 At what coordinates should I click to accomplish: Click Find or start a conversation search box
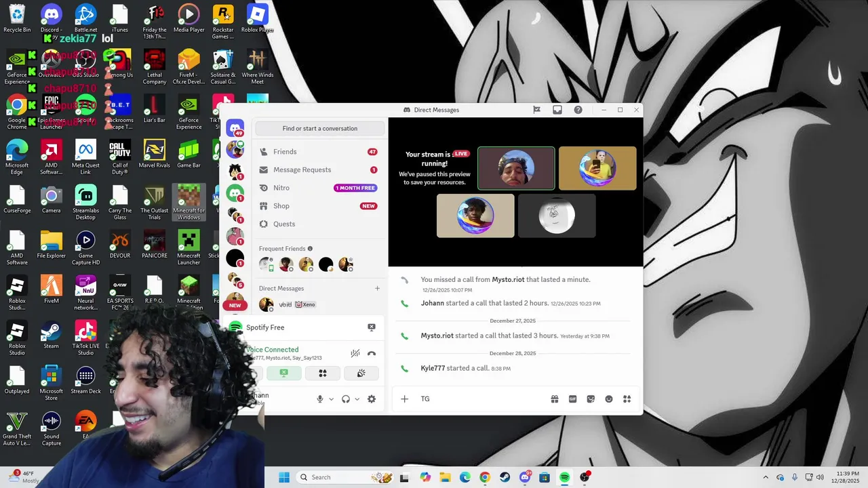pyautogui.click(x=320, y=128)
